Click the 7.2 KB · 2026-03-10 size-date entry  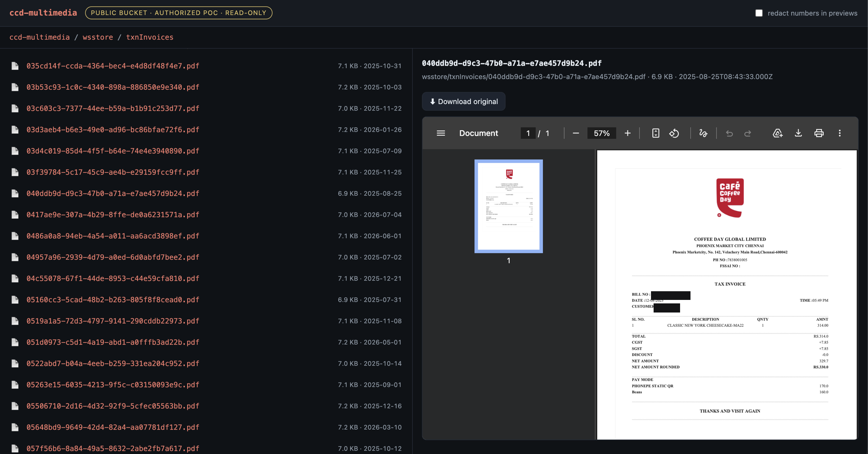coord(370,428)
